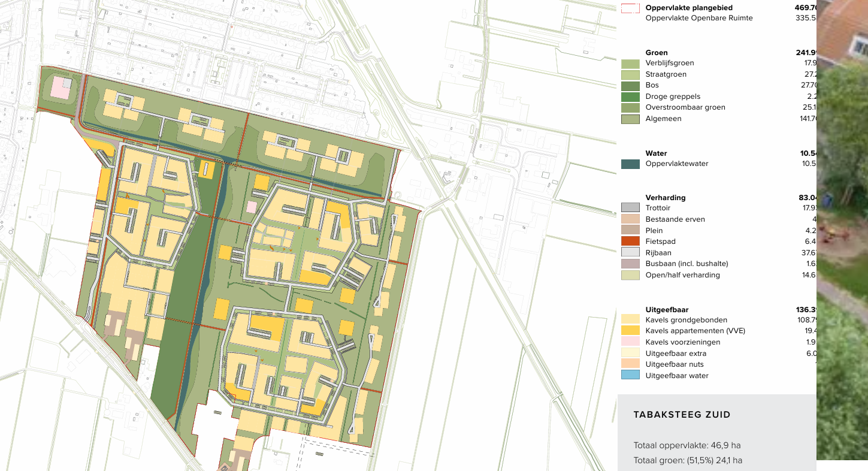Screen dimensions: 868x471
Task: Click the Busbaan (incl. bushalte) swatch
Action: tap(630, 264)
